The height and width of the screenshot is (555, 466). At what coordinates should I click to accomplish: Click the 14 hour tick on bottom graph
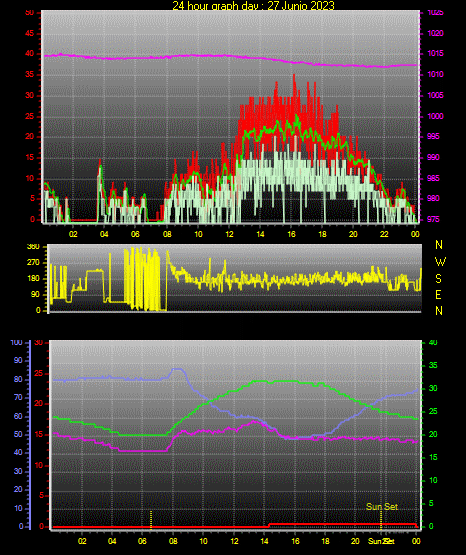tap(264, 541)
